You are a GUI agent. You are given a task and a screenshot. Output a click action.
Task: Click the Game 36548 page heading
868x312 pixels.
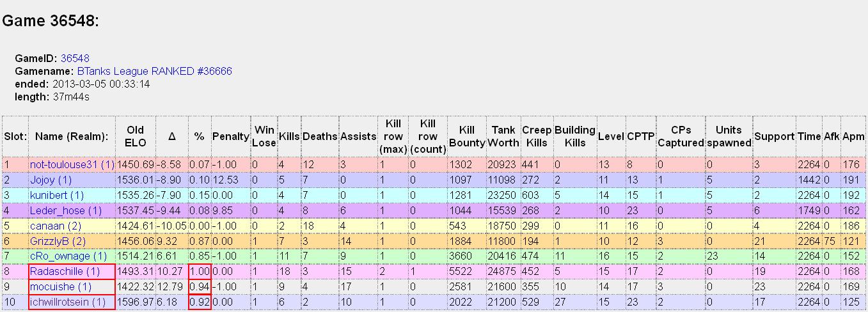51,20
